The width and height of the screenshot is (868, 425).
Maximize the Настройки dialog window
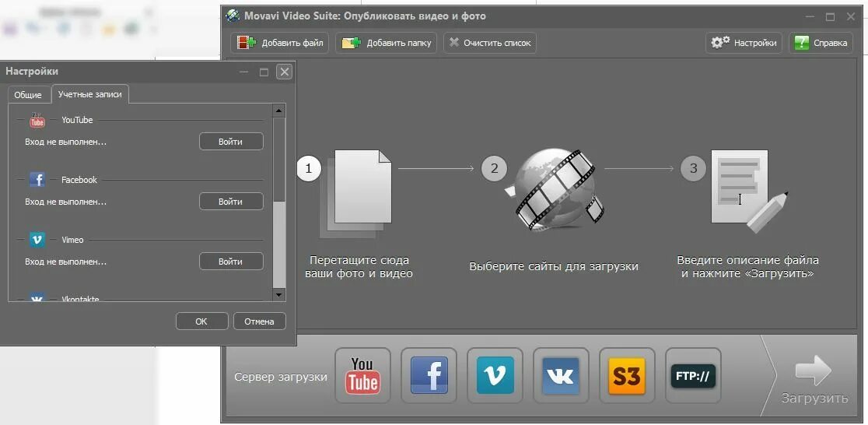pos(264,72)
